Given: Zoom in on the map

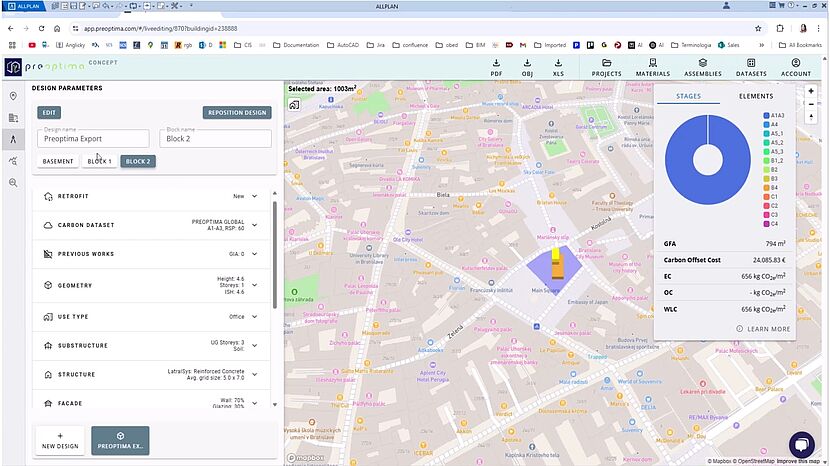Looking at the screenshot, I should (x=811, y=91).
